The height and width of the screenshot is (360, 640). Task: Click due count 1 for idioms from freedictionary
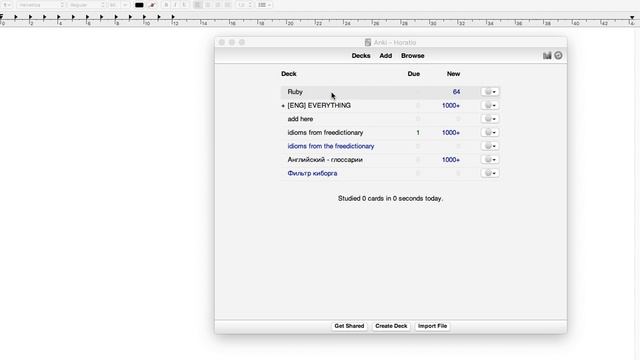[x=418, y=132]
